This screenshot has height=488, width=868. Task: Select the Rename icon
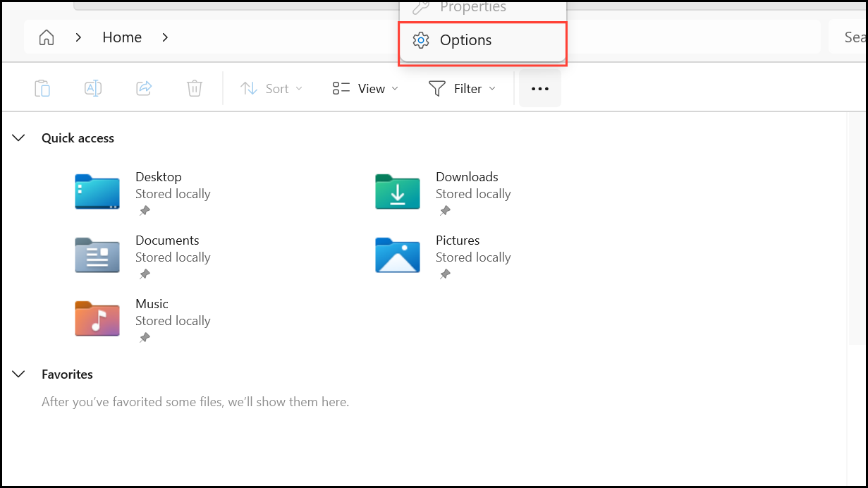tap(92, 88)
